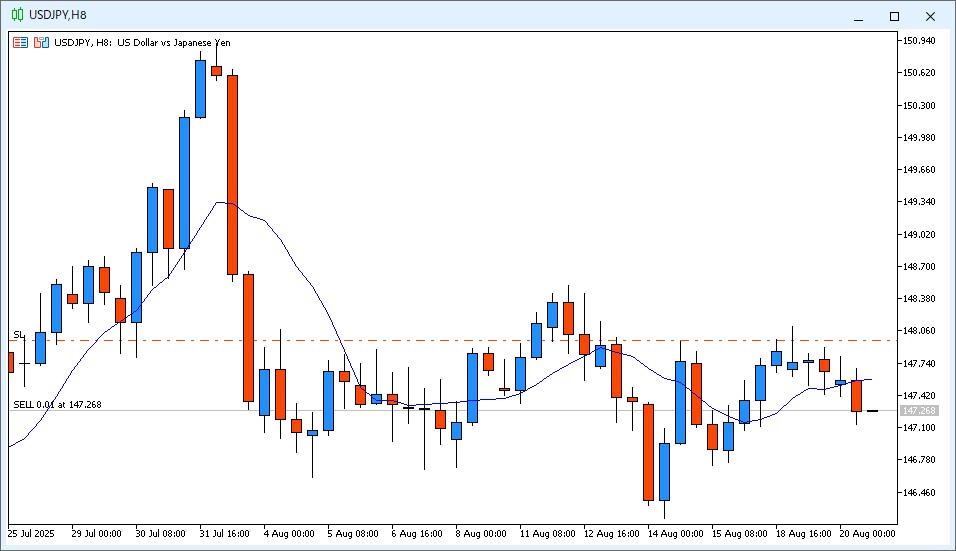
Task: Click the SELL 0.01 at 147.268 order label
Action: click(x=59, y=405)
